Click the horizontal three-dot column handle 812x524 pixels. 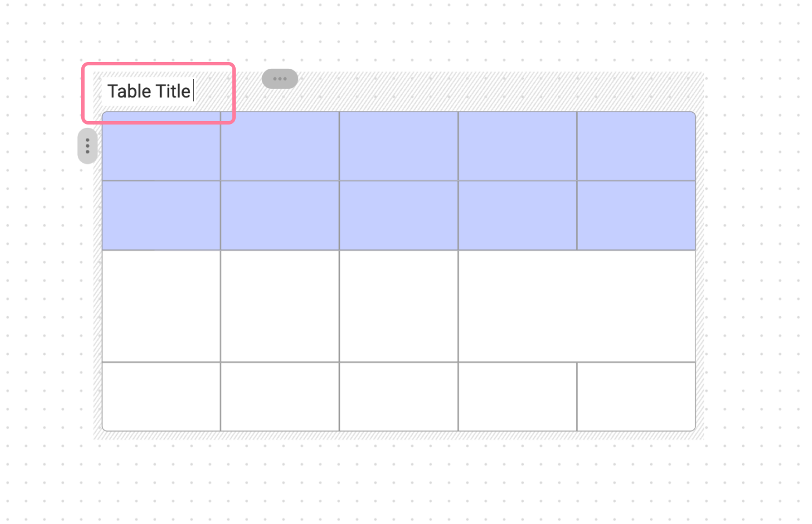pos(280,79)
